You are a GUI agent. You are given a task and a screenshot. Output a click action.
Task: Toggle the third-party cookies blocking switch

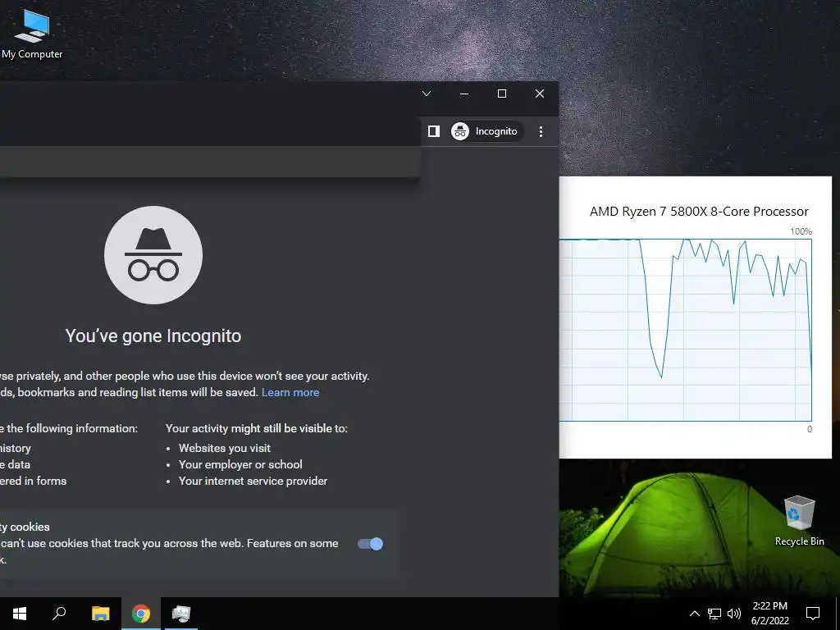click(370, 544)
